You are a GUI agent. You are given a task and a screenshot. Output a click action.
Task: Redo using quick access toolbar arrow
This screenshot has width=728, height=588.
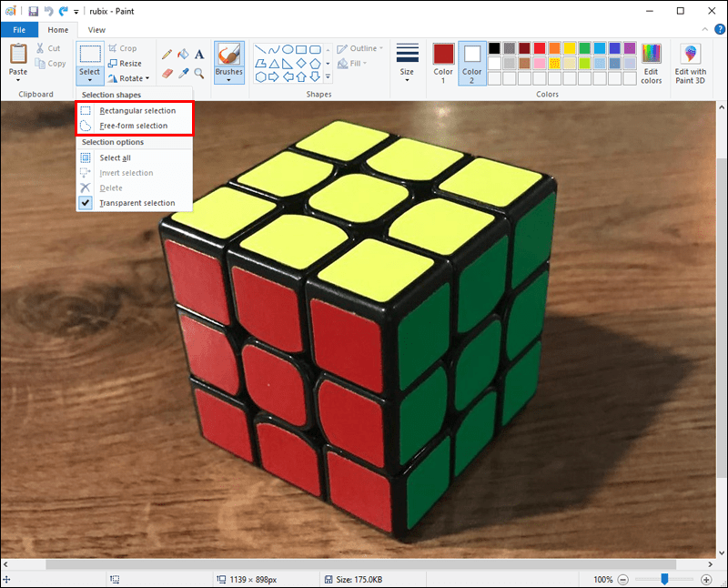click(x=63, y=11)
